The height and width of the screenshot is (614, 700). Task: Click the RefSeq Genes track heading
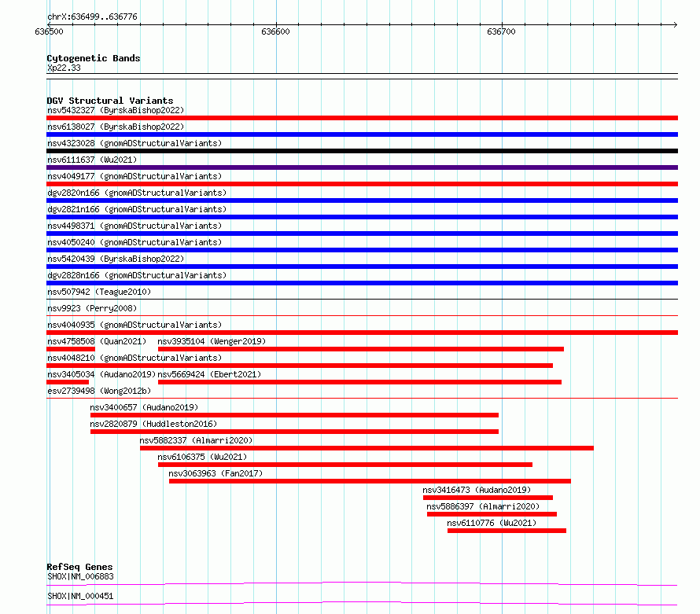point(79,567)
